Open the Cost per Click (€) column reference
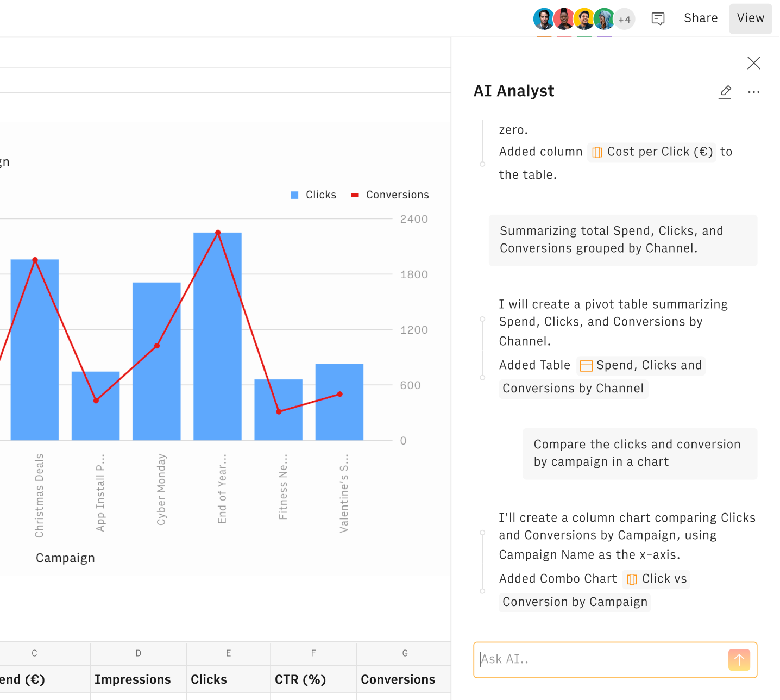Image resolution: width=780 pixels, height=700 pixels. pos(652,152)
